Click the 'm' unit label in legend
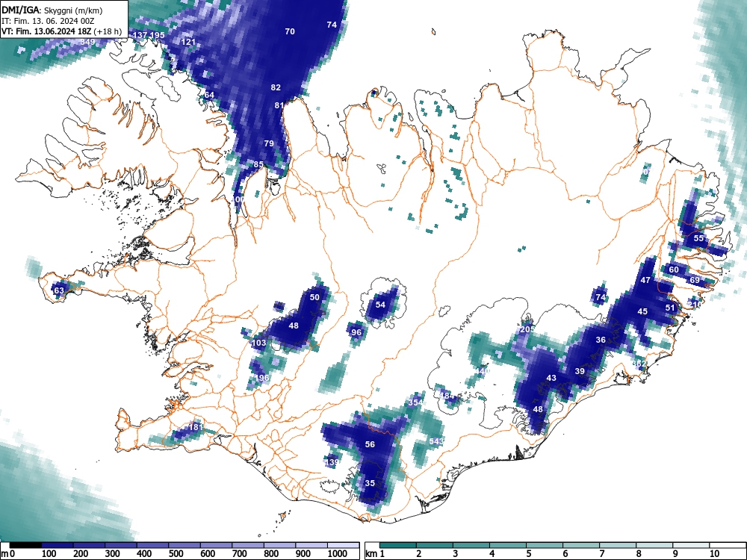Screen dimensions: 747x560 click(x=5, y=554)
